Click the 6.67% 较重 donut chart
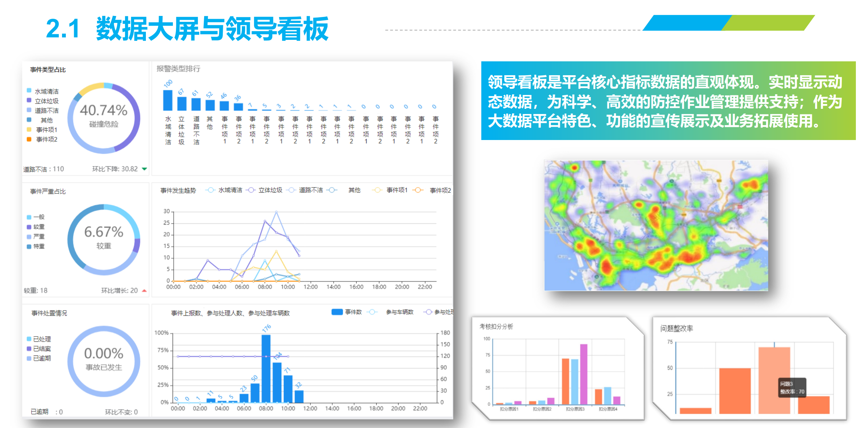This screenshot has width=868, height=428. 104,238
